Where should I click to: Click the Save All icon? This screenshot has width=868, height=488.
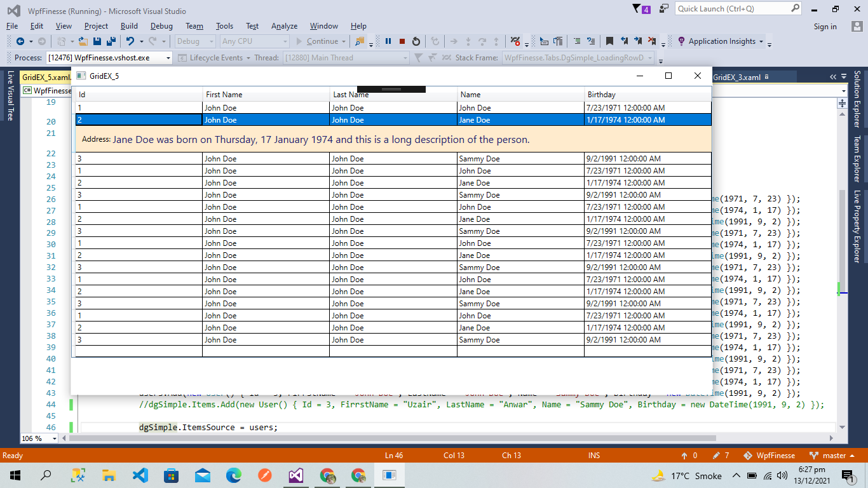point(111,41)
